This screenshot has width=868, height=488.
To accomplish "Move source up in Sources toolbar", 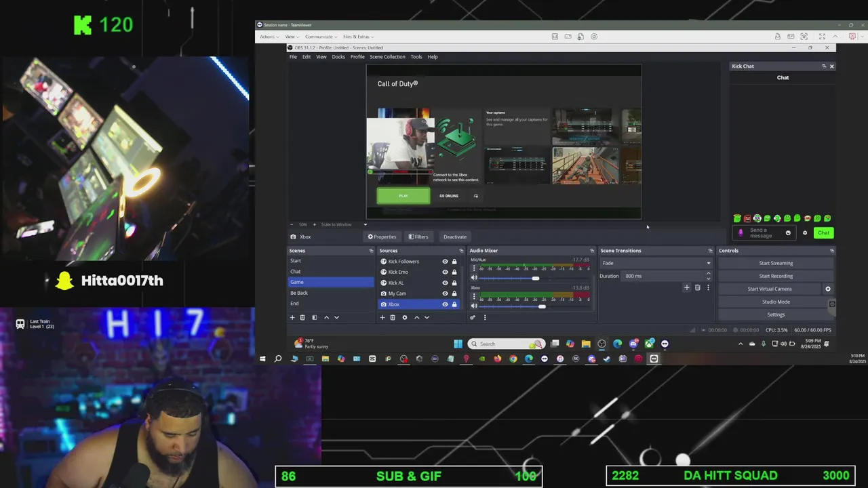I will coord(416,317).
